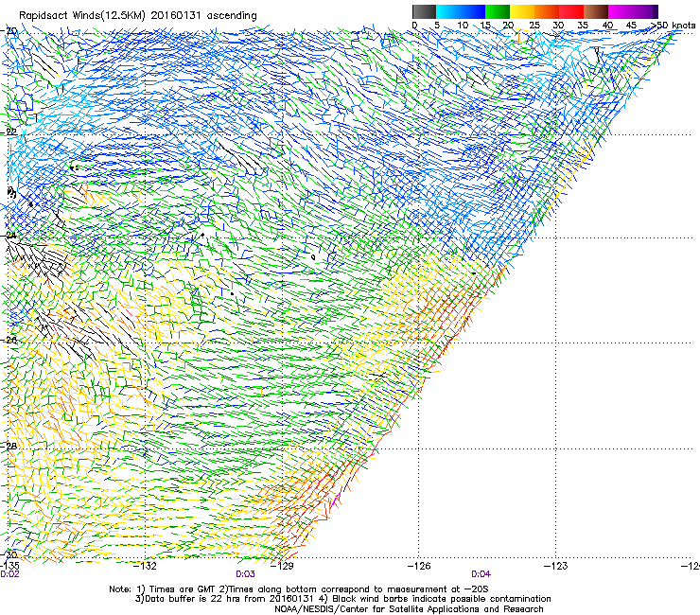Click the NOAA/NESDIS Center for Satellite Applications credit
700x615 pixels.
click(x=409, y=609)
